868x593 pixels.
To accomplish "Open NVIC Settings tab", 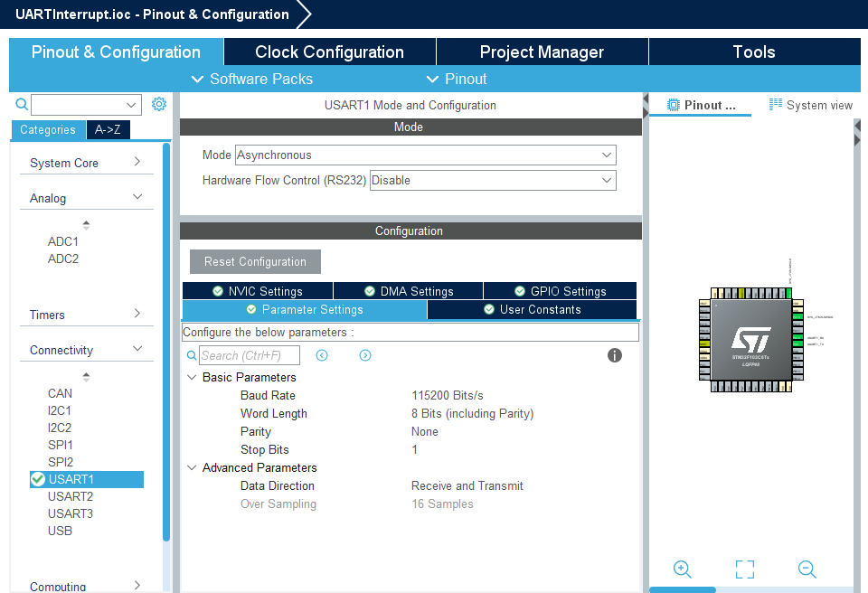I will tap(258, 291).
